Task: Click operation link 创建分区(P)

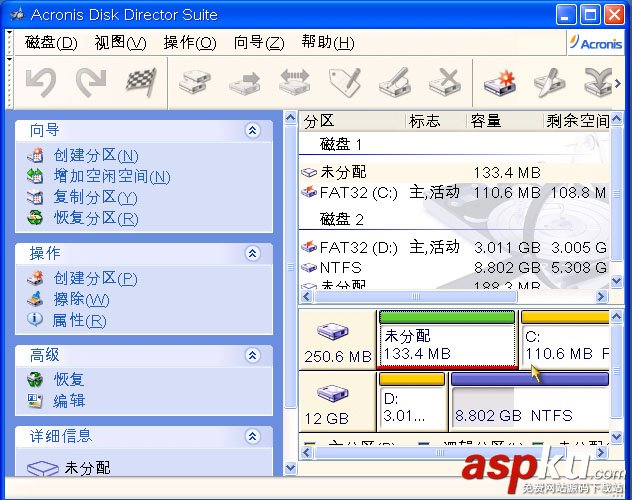Action: tap(96, 278)
